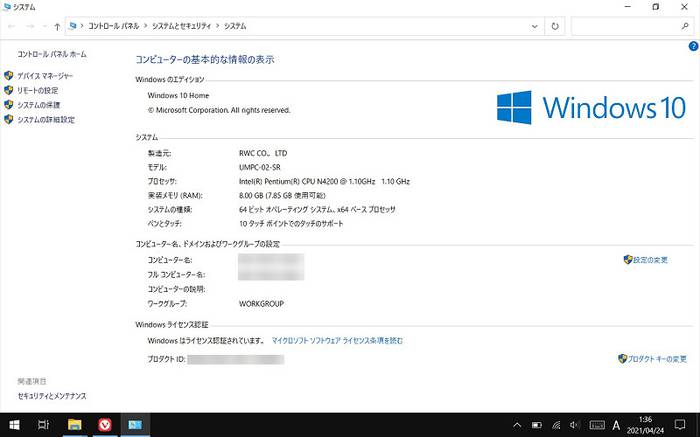Select the workgroup value 'WORKGROUP'
This screenshot has width=700, height=437.
pyautogui.click(x=261, y=304)
